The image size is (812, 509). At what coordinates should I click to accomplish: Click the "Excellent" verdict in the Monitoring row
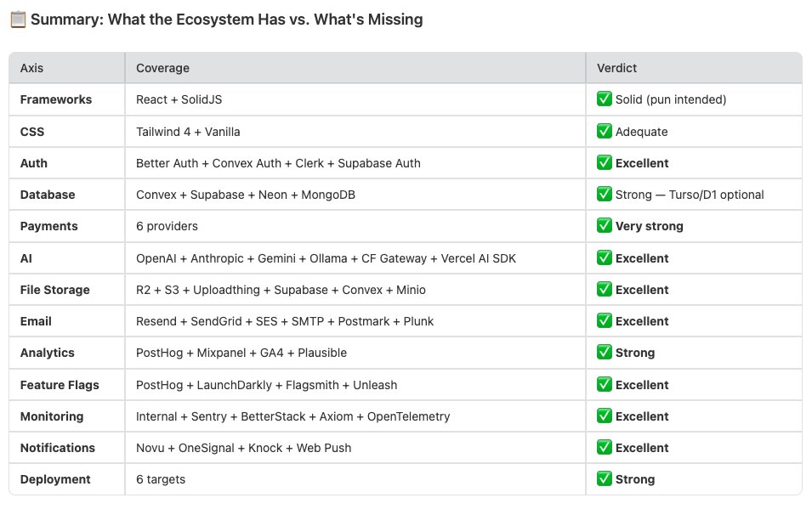point(642,417)
